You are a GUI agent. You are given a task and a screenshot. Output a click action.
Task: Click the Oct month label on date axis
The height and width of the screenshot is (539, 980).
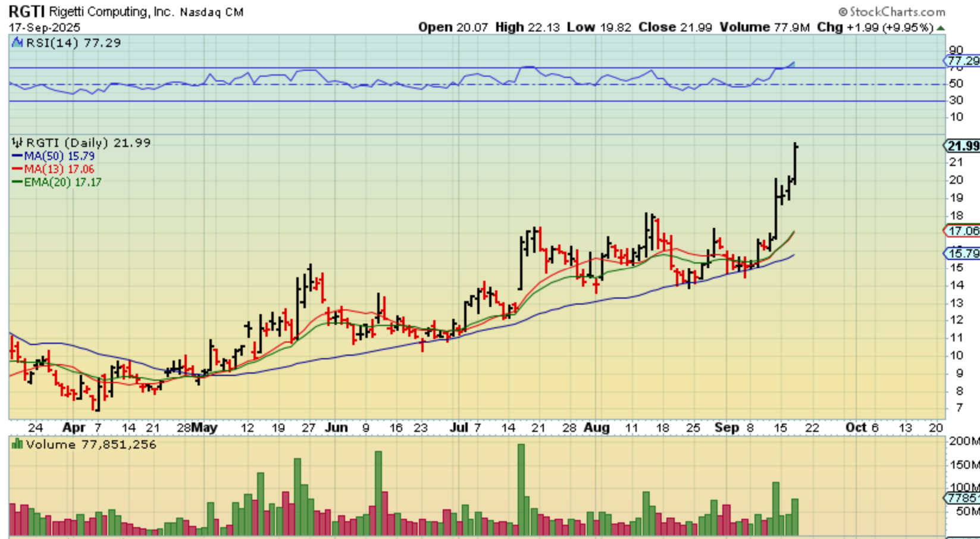[856, 428]
